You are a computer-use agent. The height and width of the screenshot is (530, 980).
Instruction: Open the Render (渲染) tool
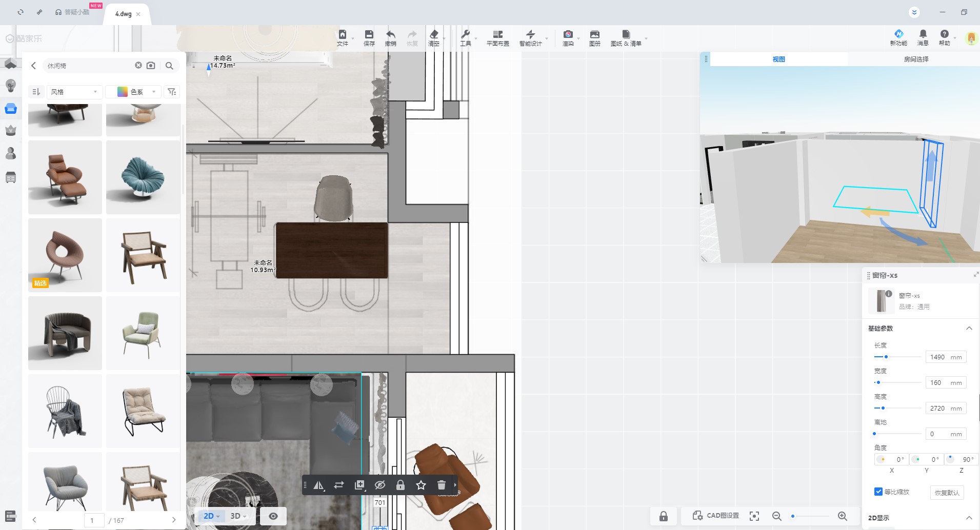(568, 37)
